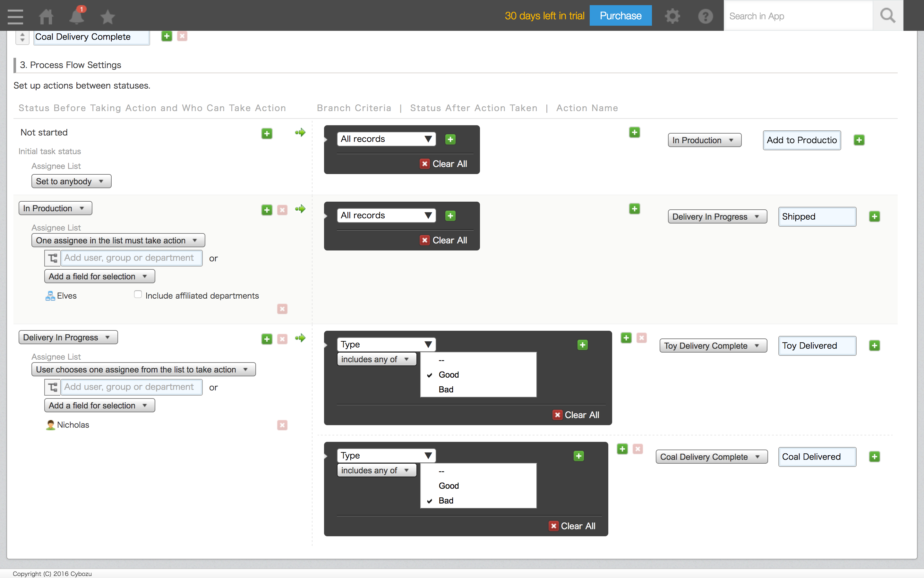Add a branch for Not started
This screenshot has height=578, width=924.
tap(635, 132)
